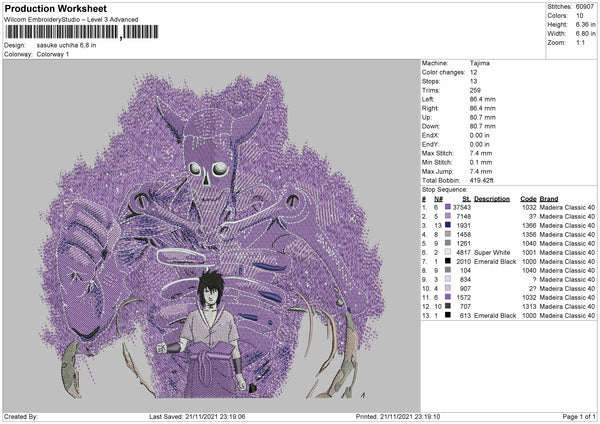Click the 'Production Worksheet' title
The height and width of the screenshot is (424, 600).
pos(55,8)
